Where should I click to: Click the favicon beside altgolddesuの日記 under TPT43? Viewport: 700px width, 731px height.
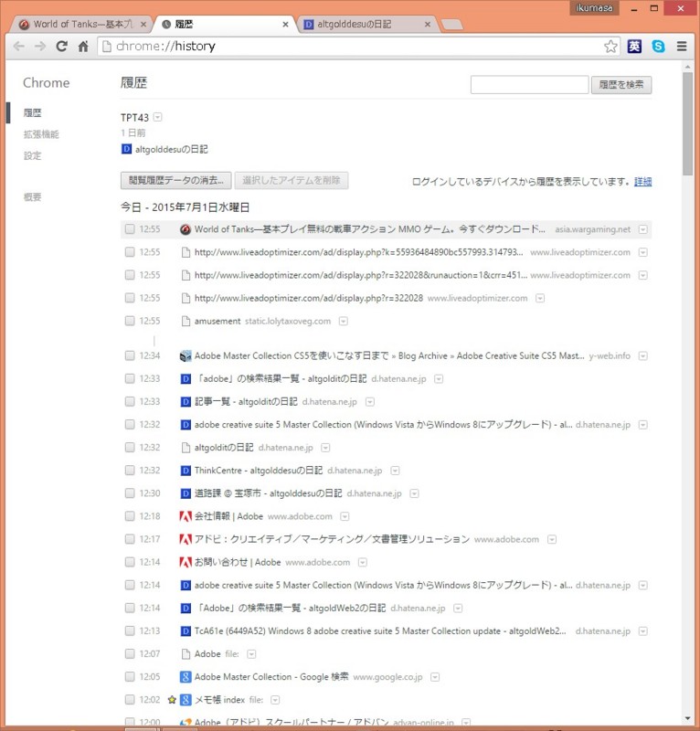tap(126, 149)
